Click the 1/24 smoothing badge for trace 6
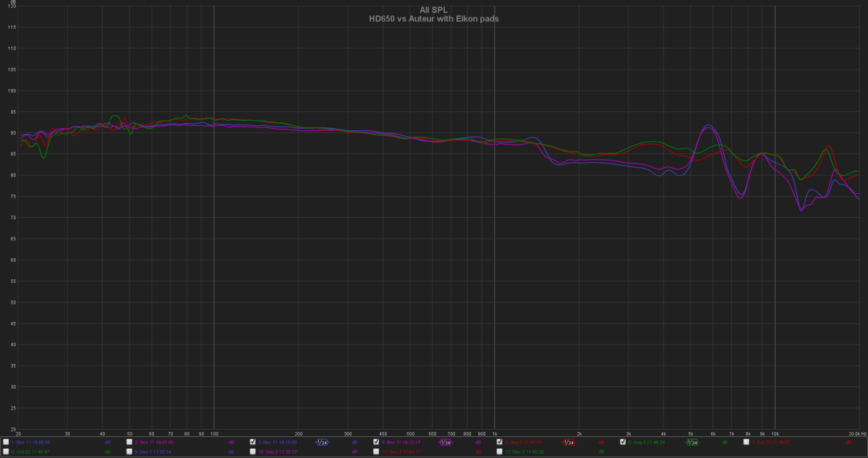The image size is (868, 458). (692, 442)
